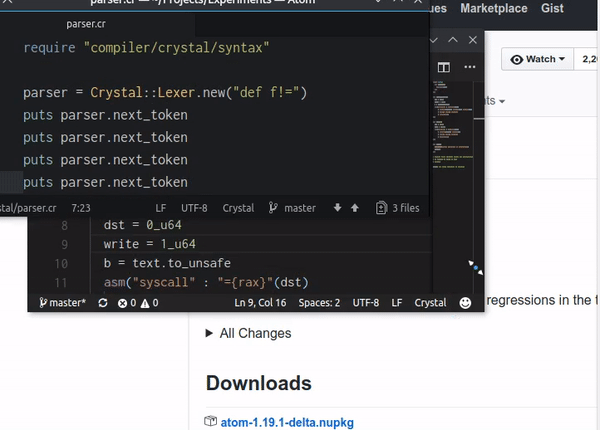Click the git pull down-arrow in Atom
This screenshot has width=600, height=430.
[x=337, y=208]
